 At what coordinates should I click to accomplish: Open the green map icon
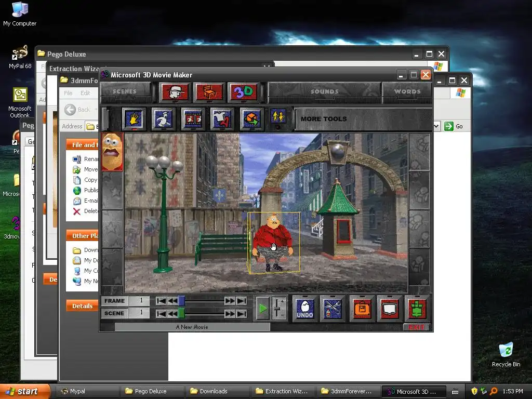click(417, 309)
